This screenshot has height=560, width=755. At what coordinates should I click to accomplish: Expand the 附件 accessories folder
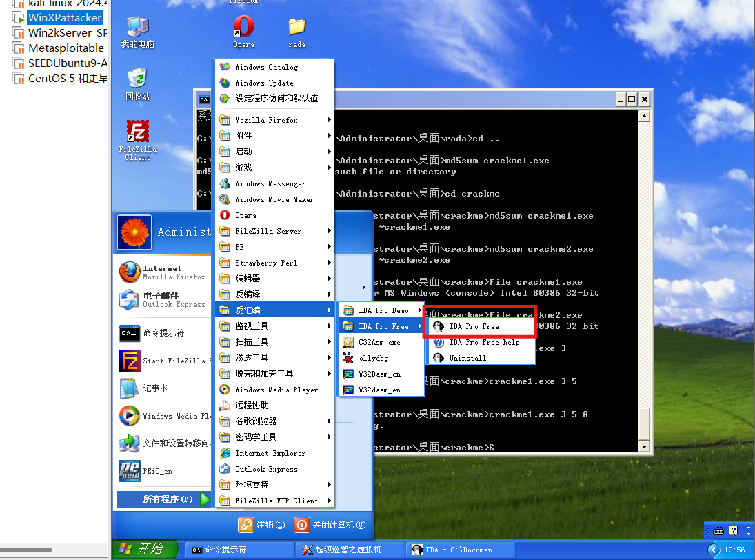(274, 136)
